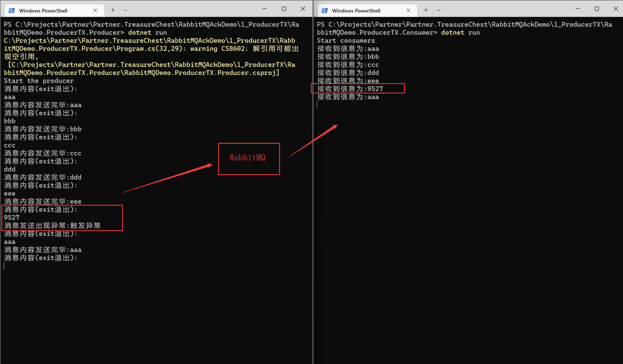Open new tab in left terminal
623x364 pixels.
[x=113, y=10]
